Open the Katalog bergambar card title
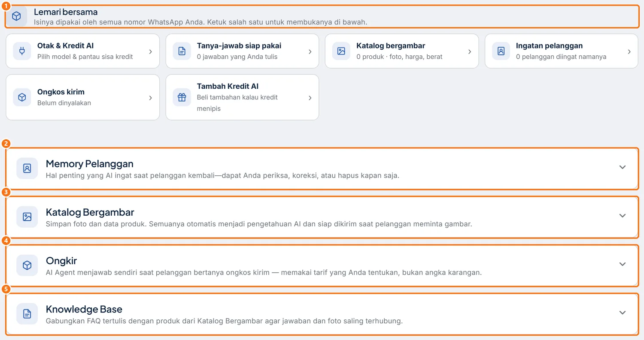644x340 pixels. [391, 46]
